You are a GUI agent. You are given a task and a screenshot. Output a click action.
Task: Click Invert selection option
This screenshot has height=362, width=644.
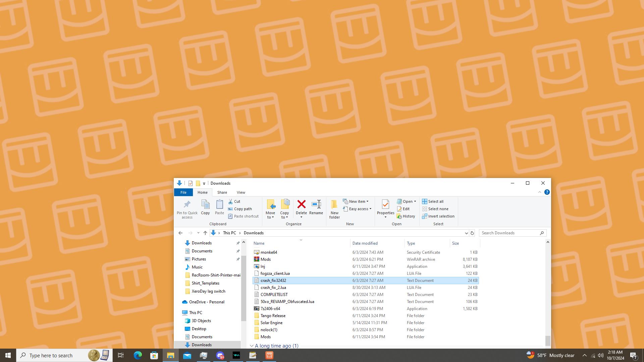441,217
